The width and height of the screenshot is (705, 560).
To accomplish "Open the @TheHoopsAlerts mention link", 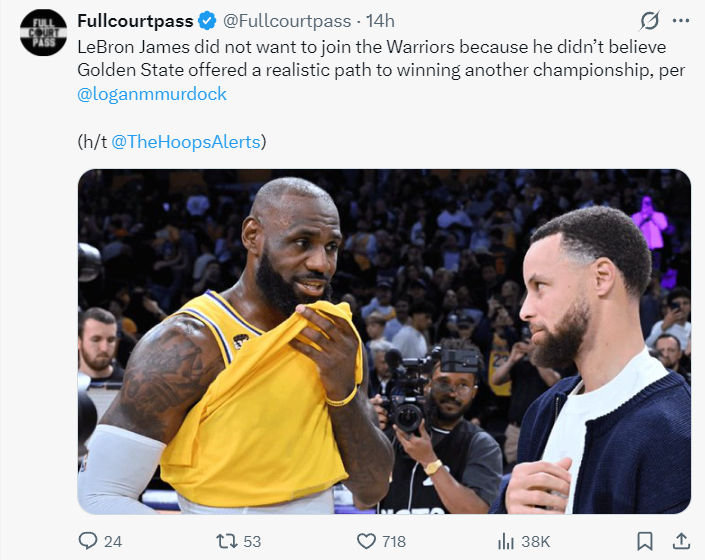I will tap(186, 142).
